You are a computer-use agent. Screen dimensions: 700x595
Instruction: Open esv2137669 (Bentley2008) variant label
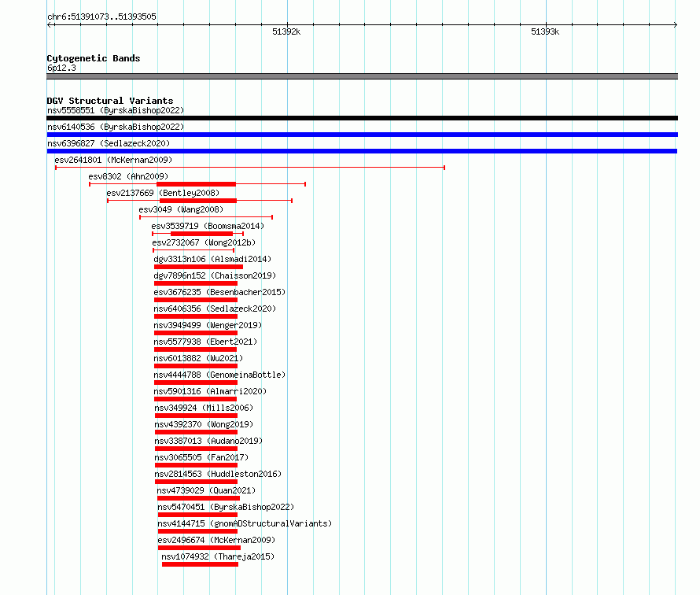click(x=163, y=193)
